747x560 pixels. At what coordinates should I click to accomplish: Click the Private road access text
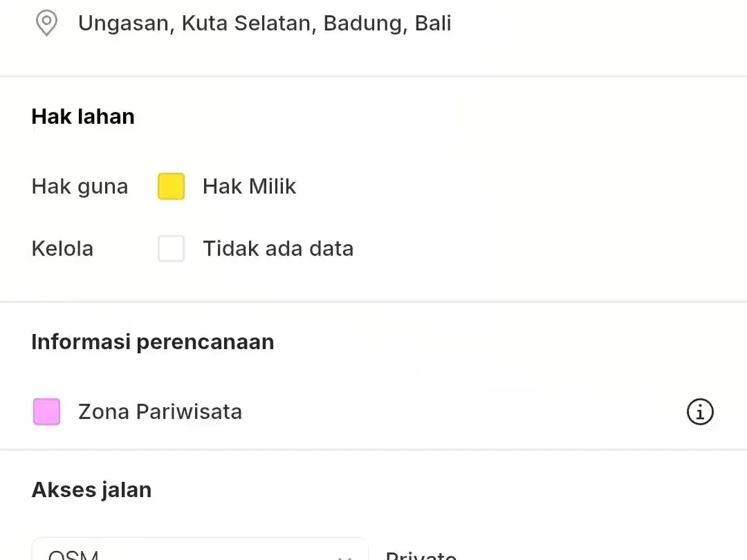(421, 554)
